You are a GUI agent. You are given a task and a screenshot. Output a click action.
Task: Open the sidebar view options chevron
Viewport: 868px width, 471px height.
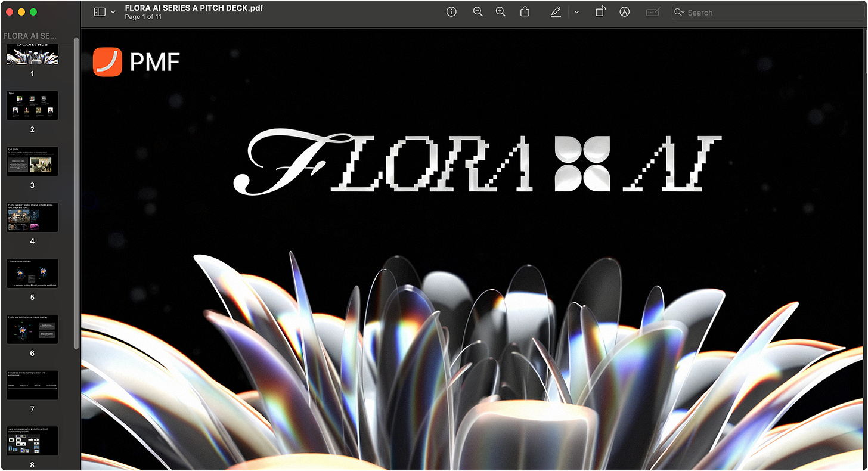(113, 12)
